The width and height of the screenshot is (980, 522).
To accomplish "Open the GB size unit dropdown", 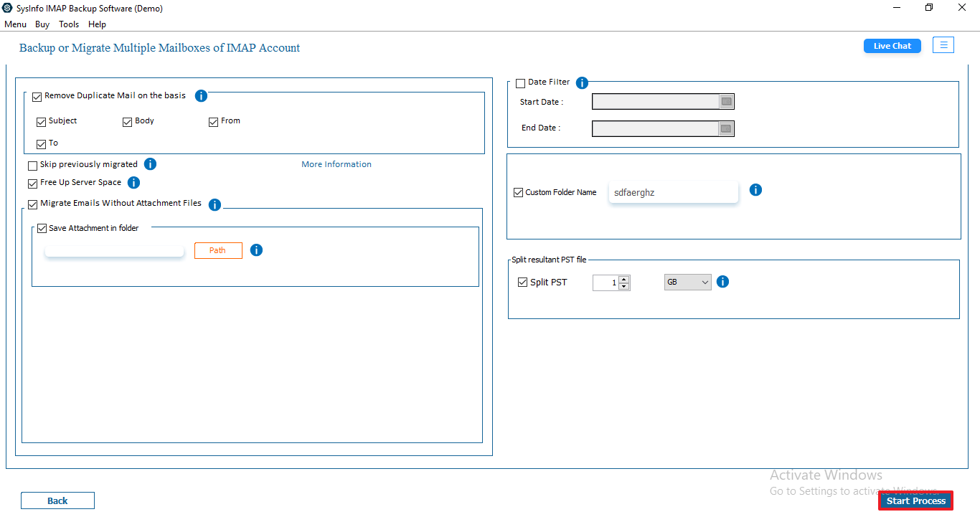I will 688,283.
